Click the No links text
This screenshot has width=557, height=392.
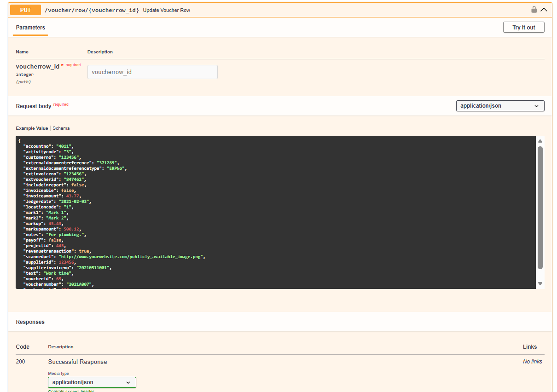[533, 362]
